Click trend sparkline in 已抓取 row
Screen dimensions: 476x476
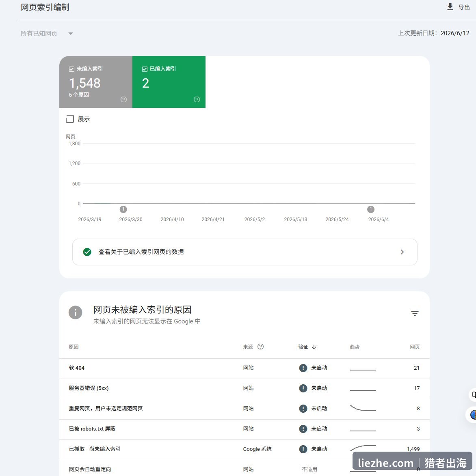pos(363,448)
